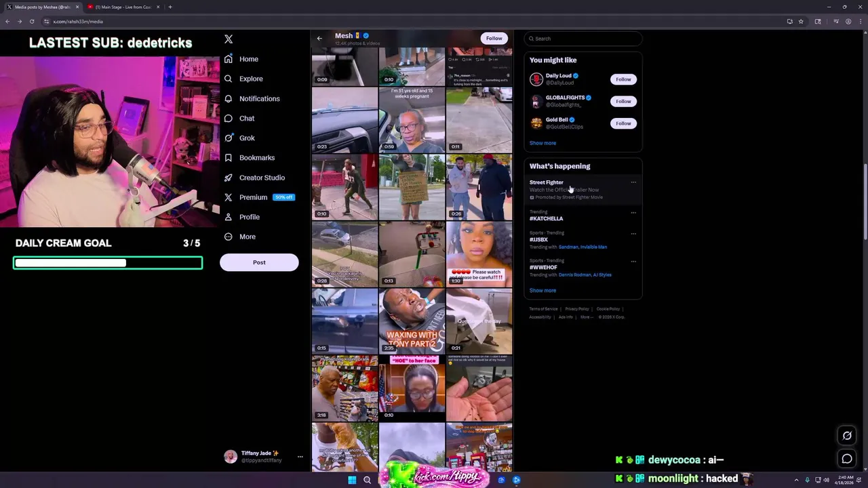Image resolution: width=868 pixels, height=488 pixels.
Task: Click the X logo in sidebar
Action: (x=229, y=39)
